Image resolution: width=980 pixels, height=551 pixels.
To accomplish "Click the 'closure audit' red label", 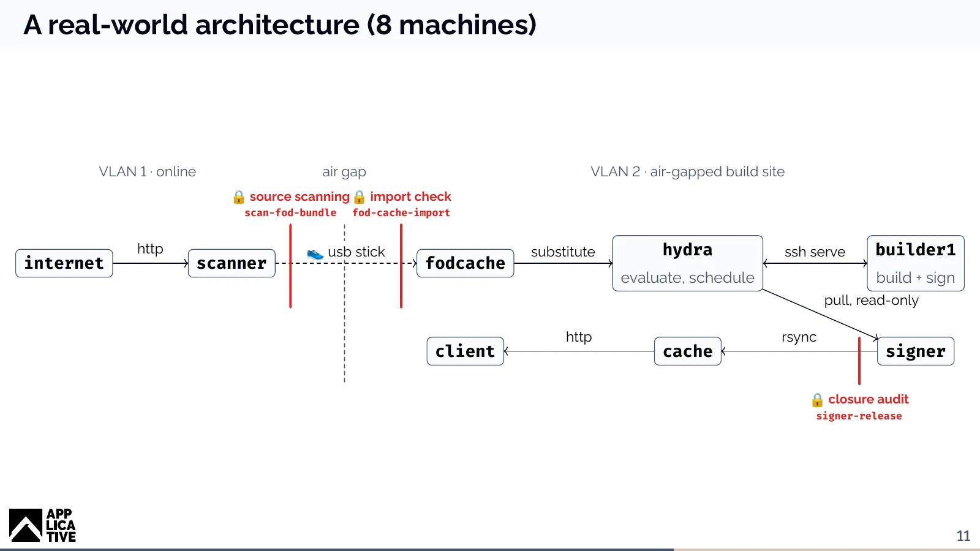I will coord(869,399).
